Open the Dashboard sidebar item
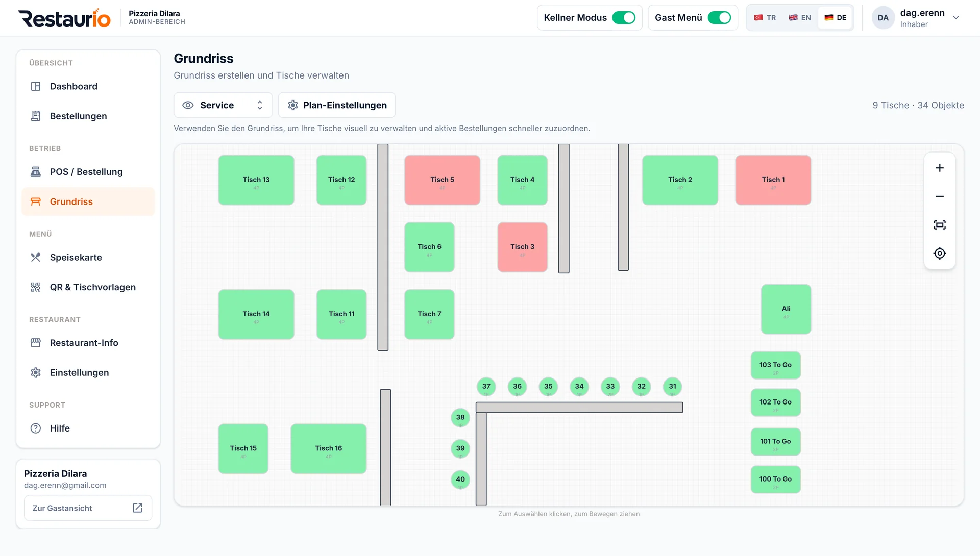 88,87
